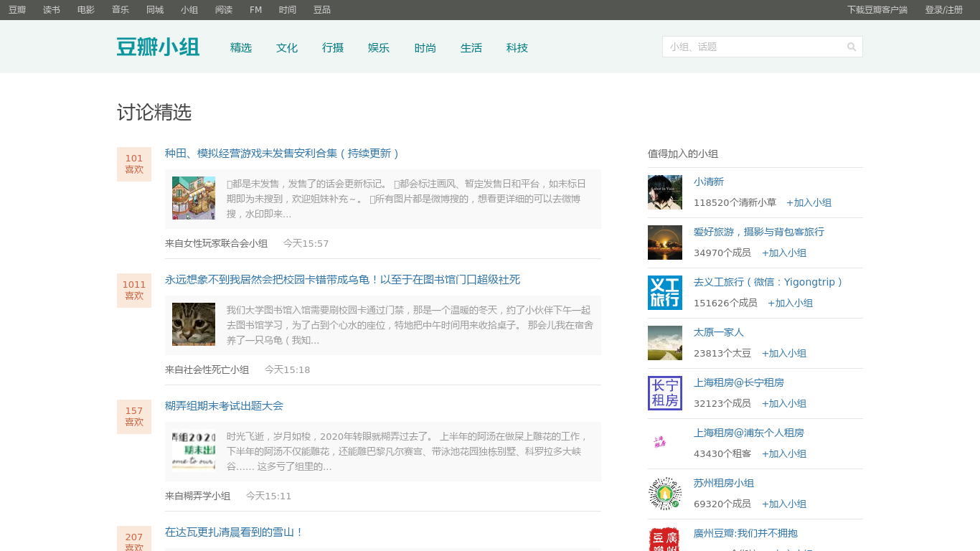This screenshot has height=551, width=980.
Task: Switch to 娱乐 category tab
Action: tap(379, 47)
